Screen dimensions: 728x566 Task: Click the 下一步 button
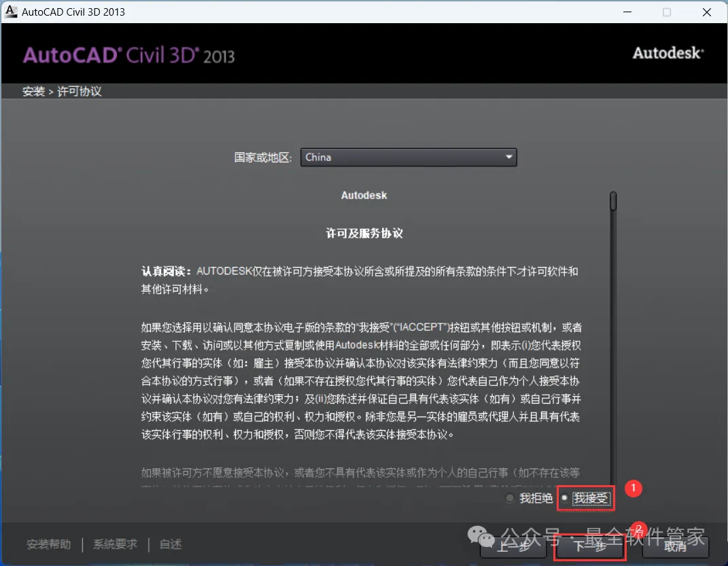[590, 546]
